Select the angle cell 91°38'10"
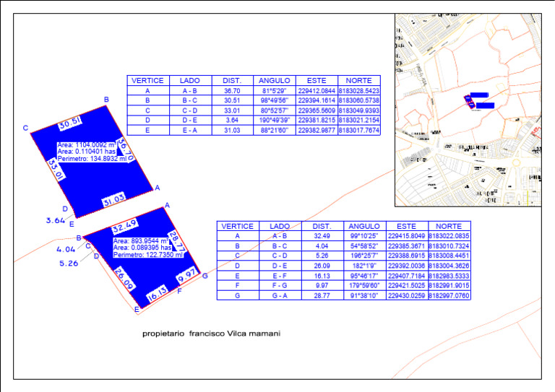The height and width of the screenshot is (392, 555). [x=364, y=296]
